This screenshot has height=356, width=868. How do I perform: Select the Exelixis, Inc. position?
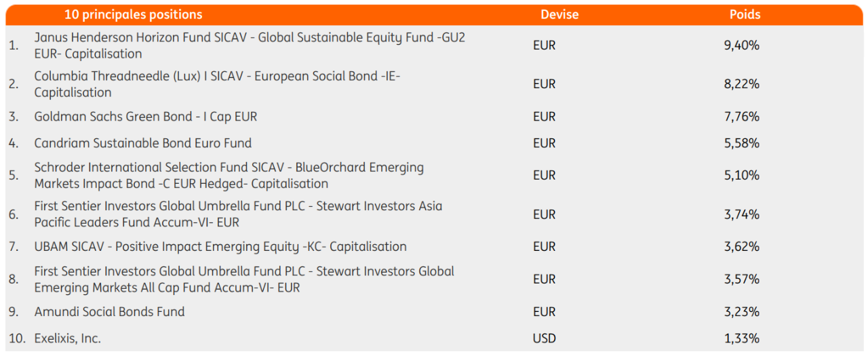pyautogui.click(x=68, y=338)
